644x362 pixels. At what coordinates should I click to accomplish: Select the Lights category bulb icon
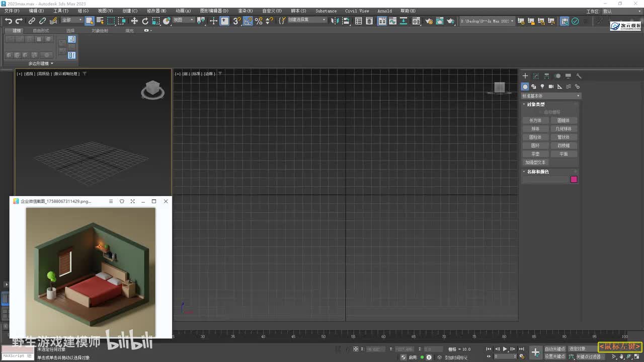click(542, 86)
